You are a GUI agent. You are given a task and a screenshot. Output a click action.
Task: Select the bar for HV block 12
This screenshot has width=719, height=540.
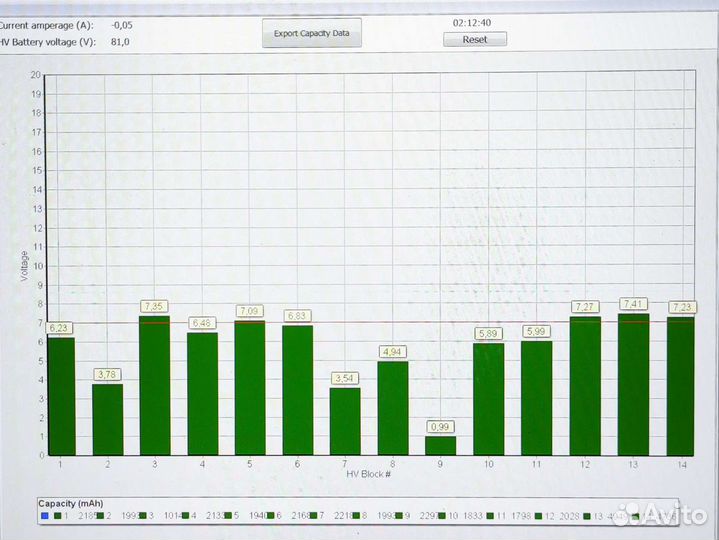pyautogui.click(x=584, y=386)
